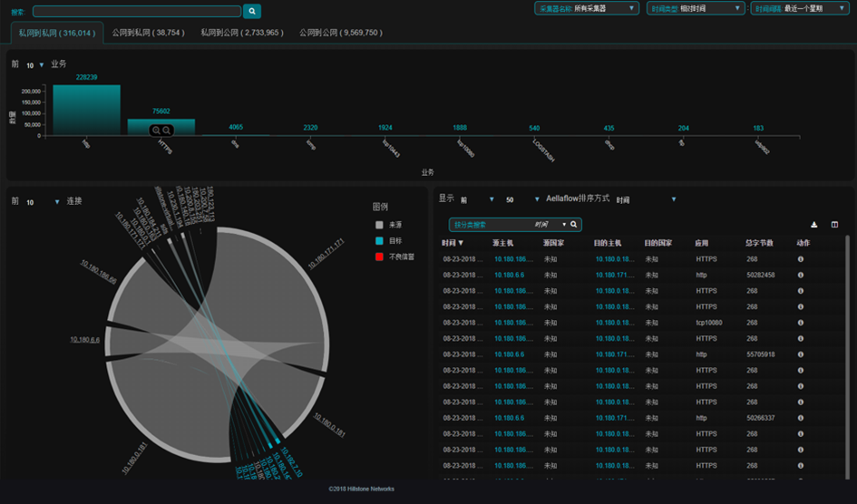Viewport: 857px width, 504px height.
Task: Switch to 公网到公网 (9,569,750) tab
Action: (x=340, y=33)
